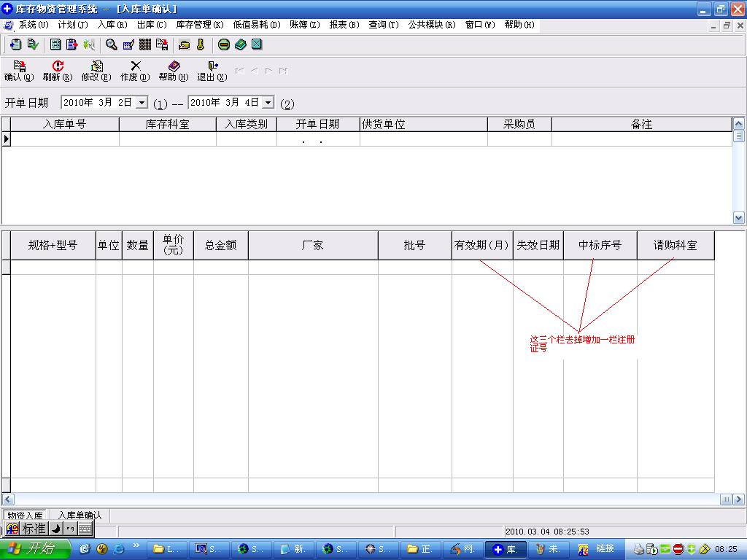
Task: Click the 规格+型号 column header
Action: [53, 245]
